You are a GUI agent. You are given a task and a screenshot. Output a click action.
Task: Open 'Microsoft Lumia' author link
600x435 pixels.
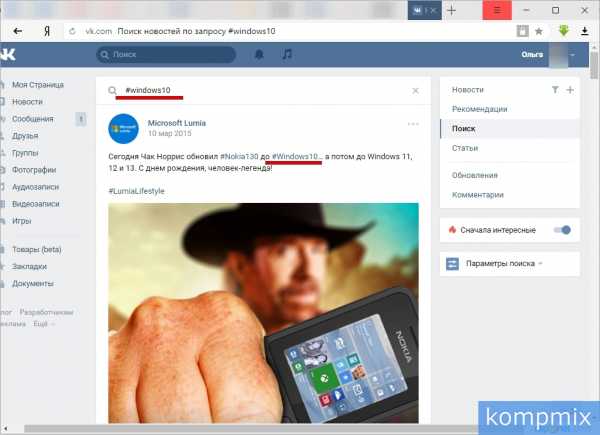(x=177, y=123)
